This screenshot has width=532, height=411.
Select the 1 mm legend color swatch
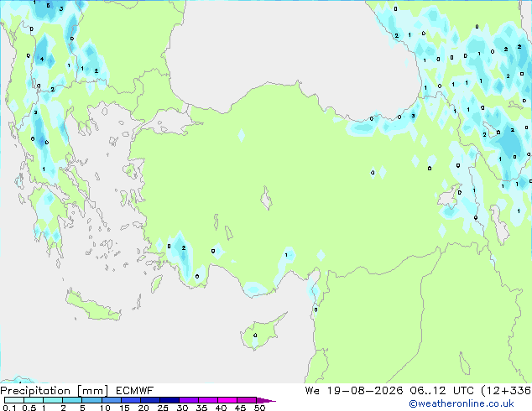53,400
